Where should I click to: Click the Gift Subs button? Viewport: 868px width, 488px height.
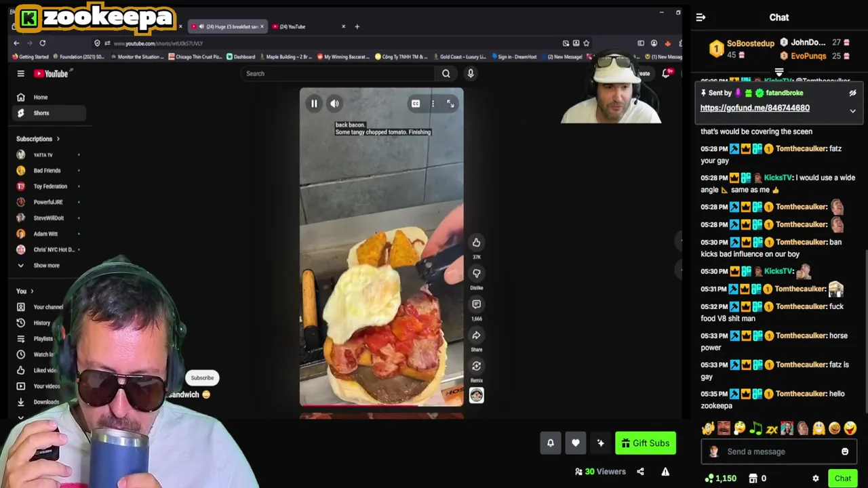[x=646, y=443]
